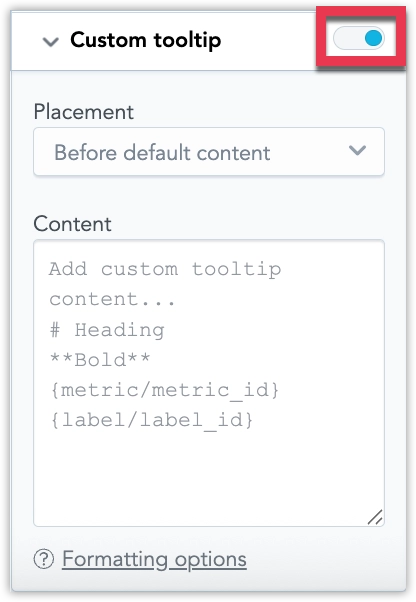Disable the custom tooltip via the header switch
416x602 pixels.
coord(359,38)
